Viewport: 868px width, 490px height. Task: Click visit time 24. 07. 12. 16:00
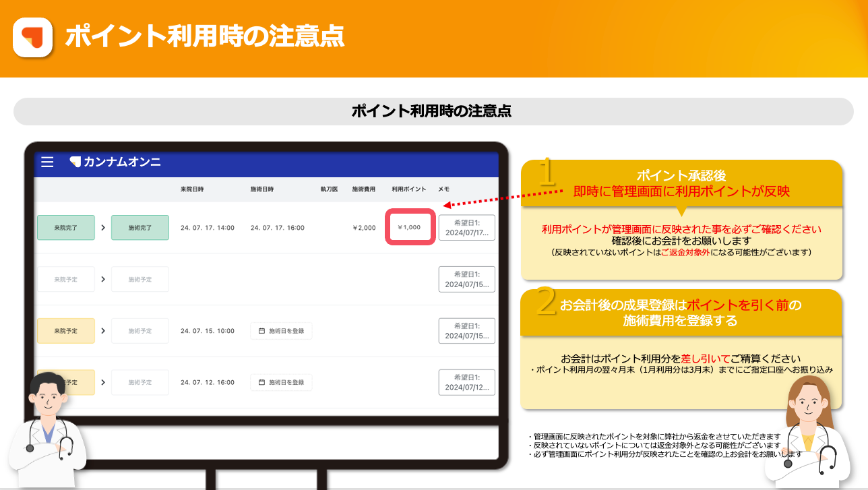point(208,382)
